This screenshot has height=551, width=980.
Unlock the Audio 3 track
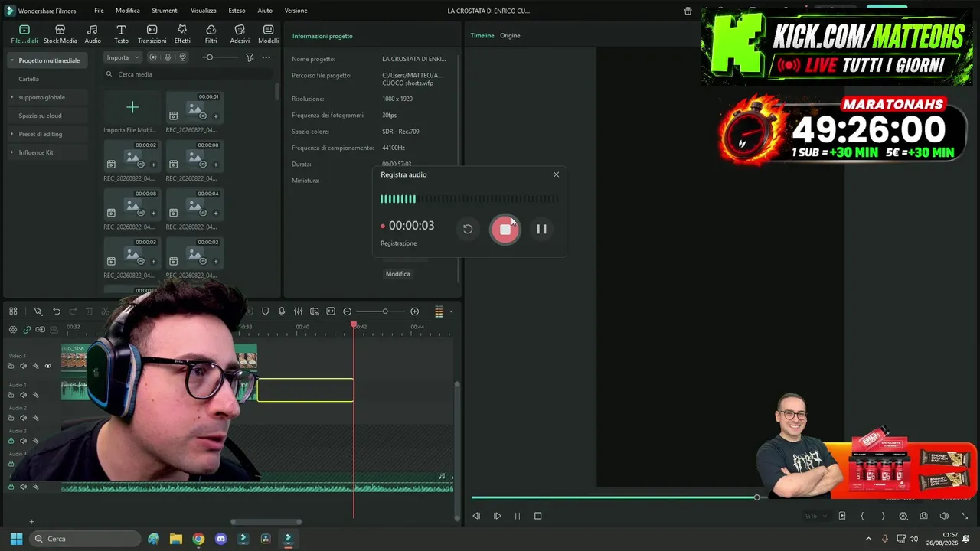coord(11,441)
